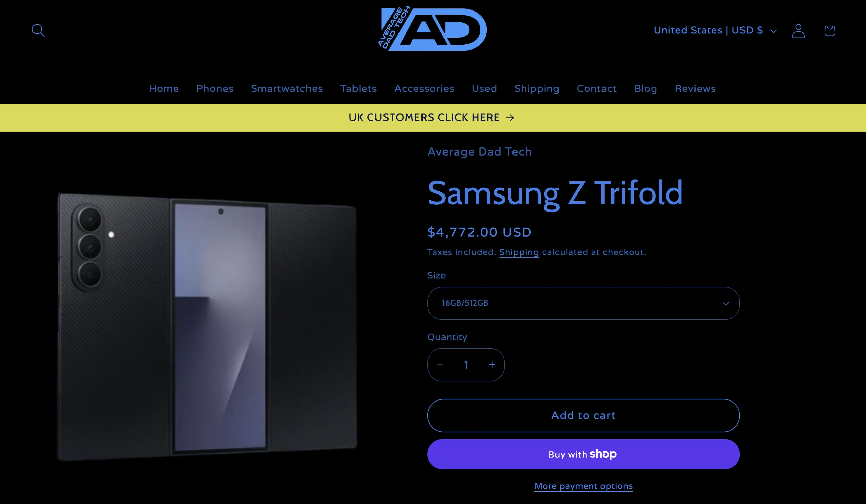Viewport: 866px width, 504px height.
Task: Open the Reviews page link
Action: point(695,88)
